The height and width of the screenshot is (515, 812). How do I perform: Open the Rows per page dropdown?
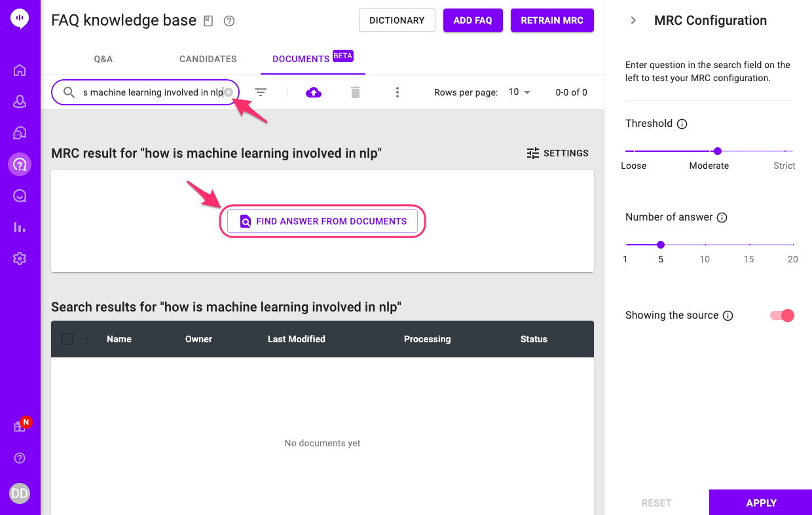[519, 92]
